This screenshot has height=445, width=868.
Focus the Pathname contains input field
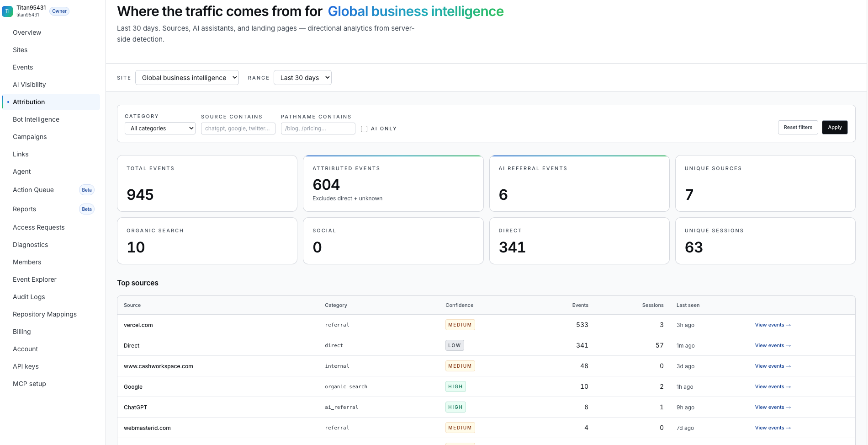318,129
